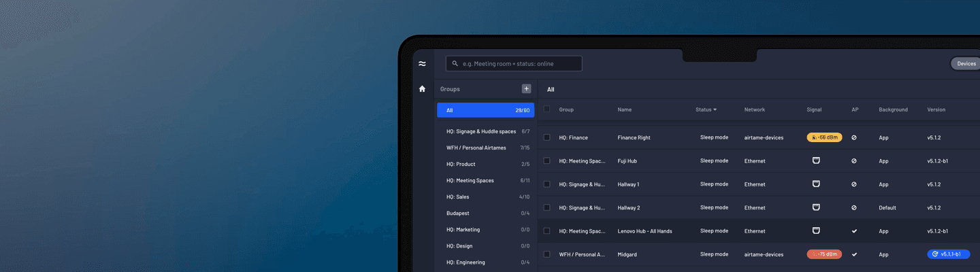Click the Hallway 1 device name
Viewport: 980px width, 272px height.
pyautogui.click(x=628, y=184)
